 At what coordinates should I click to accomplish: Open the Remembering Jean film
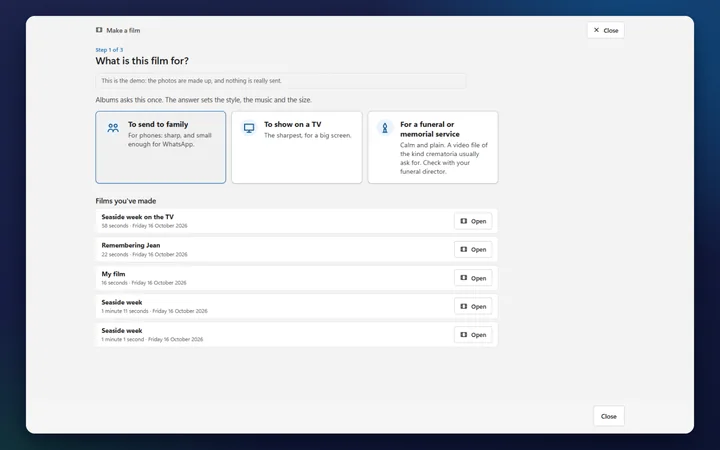click(473, 249)
